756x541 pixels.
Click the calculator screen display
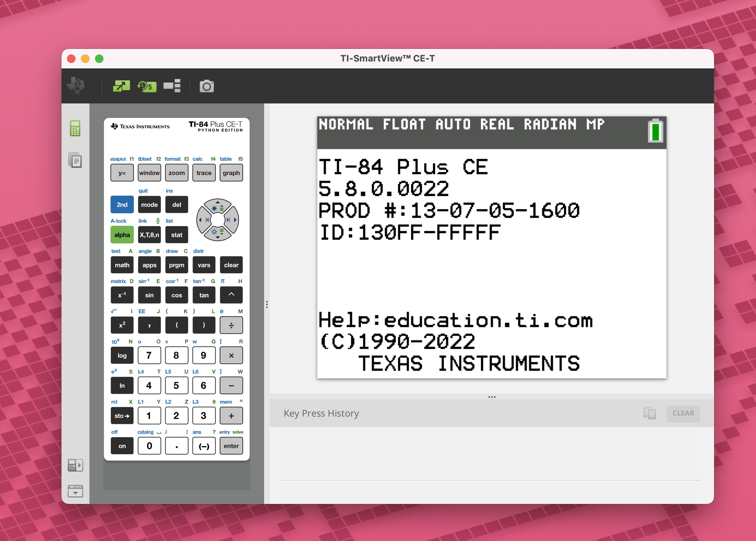[x=492, y=247]
